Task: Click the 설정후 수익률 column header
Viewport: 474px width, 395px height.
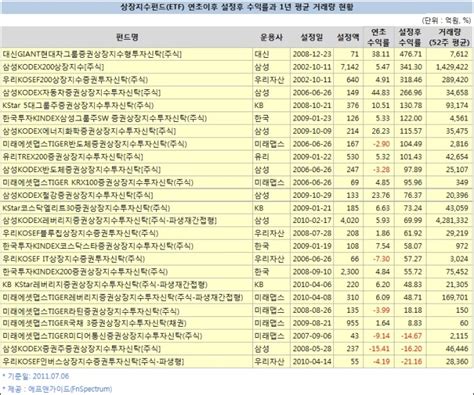Action: tap(410, 37)
